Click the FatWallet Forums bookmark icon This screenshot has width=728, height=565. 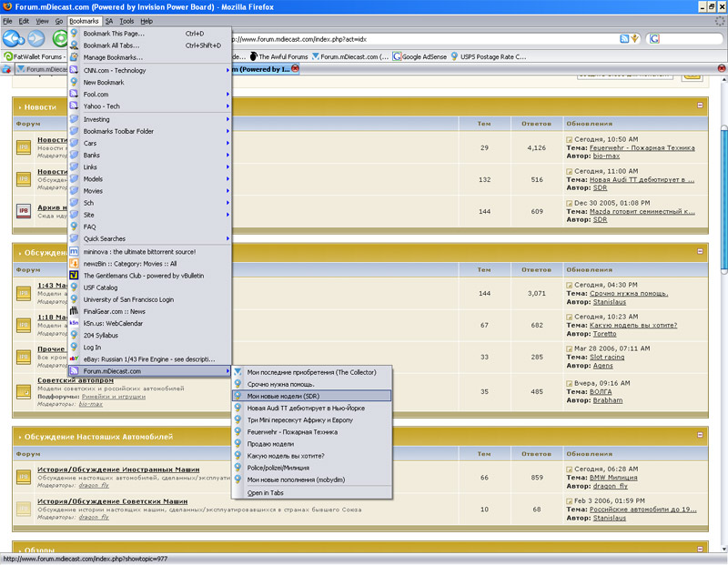coord(8,56)
